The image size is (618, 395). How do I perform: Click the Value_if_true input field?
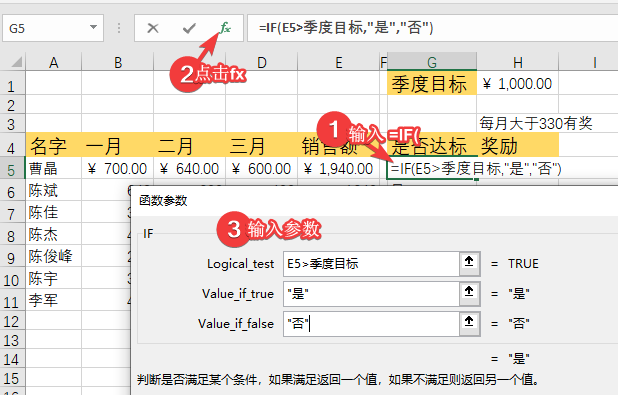(371, 293)
